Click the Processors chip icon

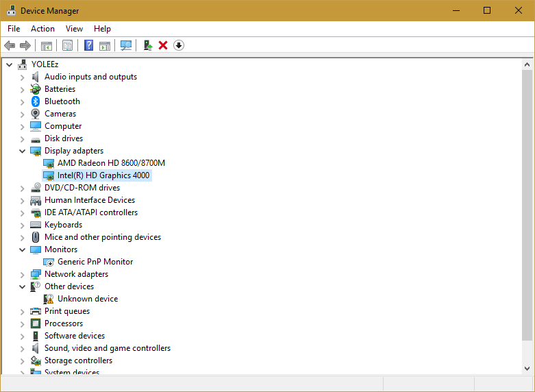pos(36,323)
